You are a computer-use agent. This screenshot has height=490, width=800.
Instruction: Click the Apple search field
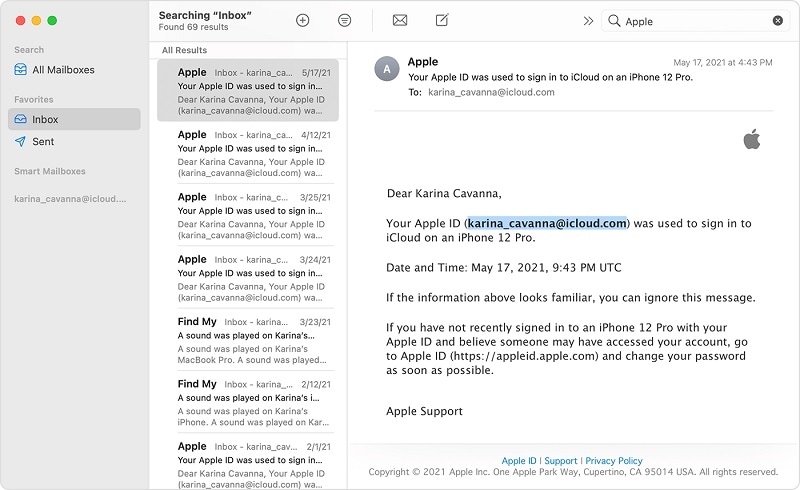coord(695,21)
